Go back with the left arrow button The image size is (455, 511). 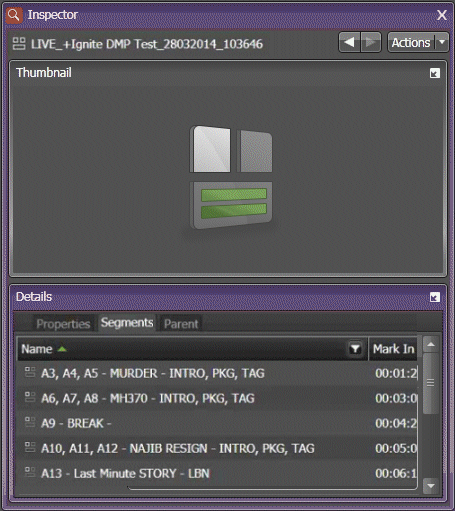click(x=350, y=42)
